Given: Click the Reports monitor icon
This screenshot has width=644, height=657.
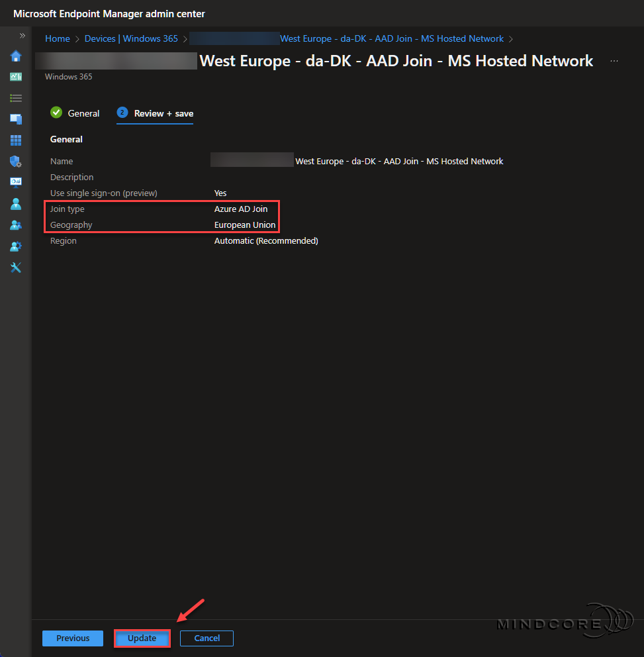Looking at the screenshot, I should point(16,183).
